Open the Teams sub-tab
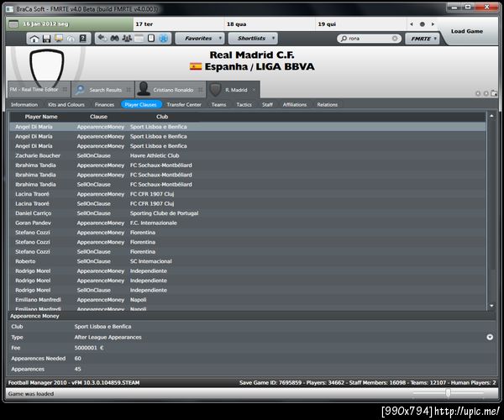This screenshot has width=504, height=420. pos(218,105)
